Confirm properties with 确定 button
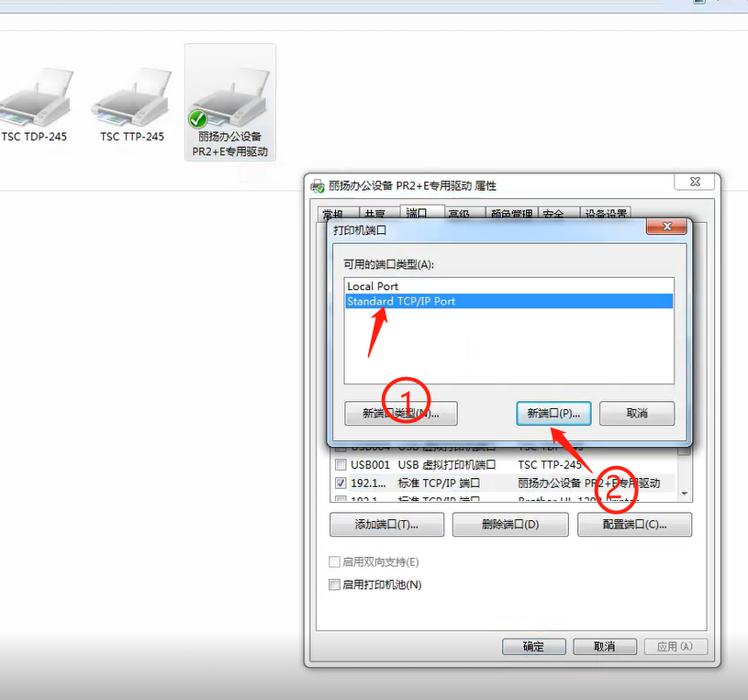Viewport: 748px width, 700px height. tap(534, 647)
